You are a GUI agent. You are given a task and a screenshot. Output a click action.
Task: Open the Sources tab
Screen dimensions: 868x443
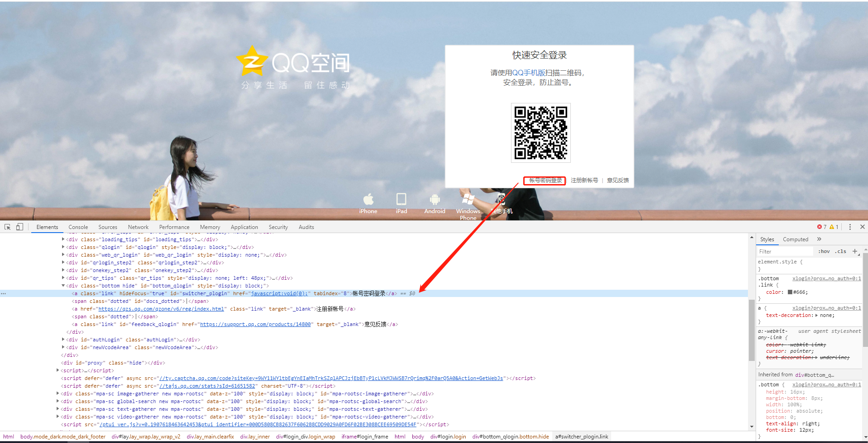[108, 227]
